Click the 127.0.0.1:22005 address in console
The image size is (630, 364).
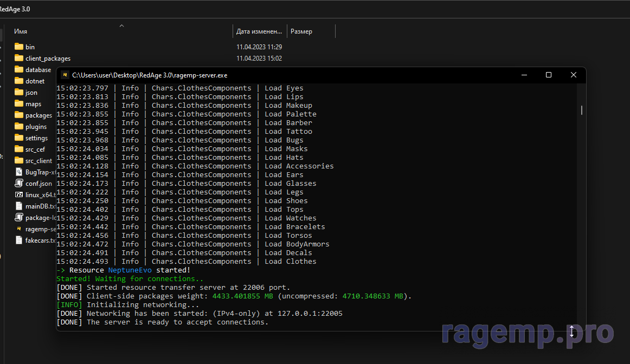point(310,314)
